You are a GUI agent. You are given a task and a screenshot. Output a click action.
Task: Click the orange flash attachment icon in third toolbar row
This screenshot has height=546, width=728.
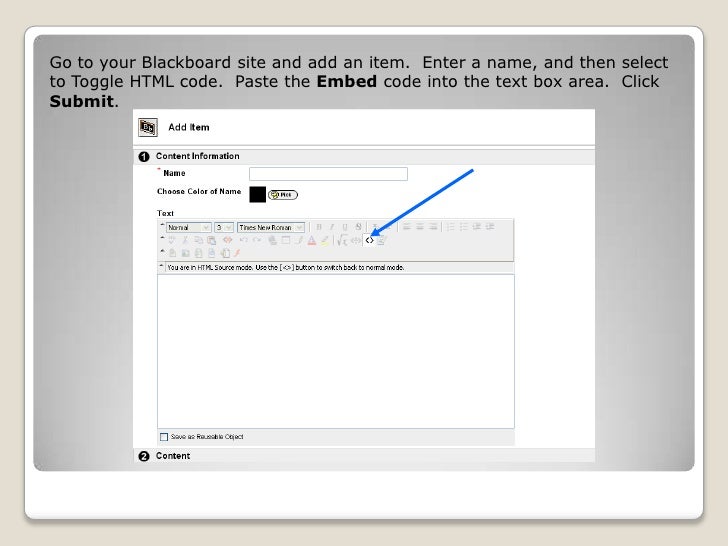(237, 253)
